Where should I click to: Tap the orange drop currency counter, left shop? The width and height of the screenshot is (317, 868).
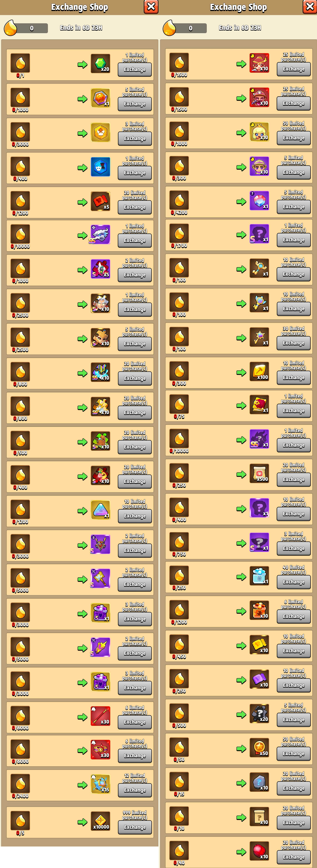pos(26,28)
